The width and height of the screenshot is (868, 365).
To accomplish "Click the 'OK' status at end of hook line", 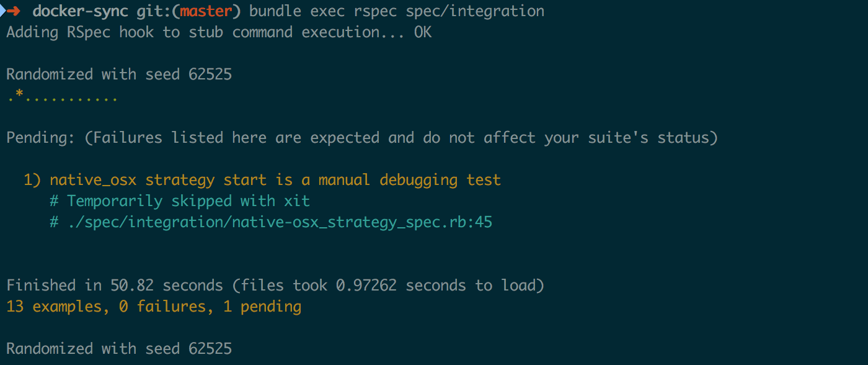I will 423,32.
